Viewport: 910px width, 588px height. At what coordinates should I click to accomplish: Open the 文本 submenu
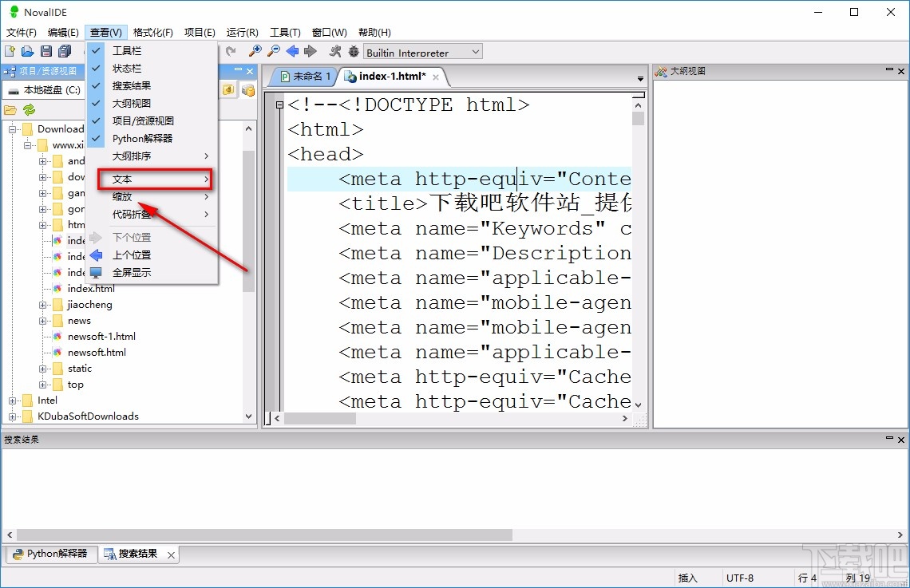pyautogui.click(x=154, y=180)
